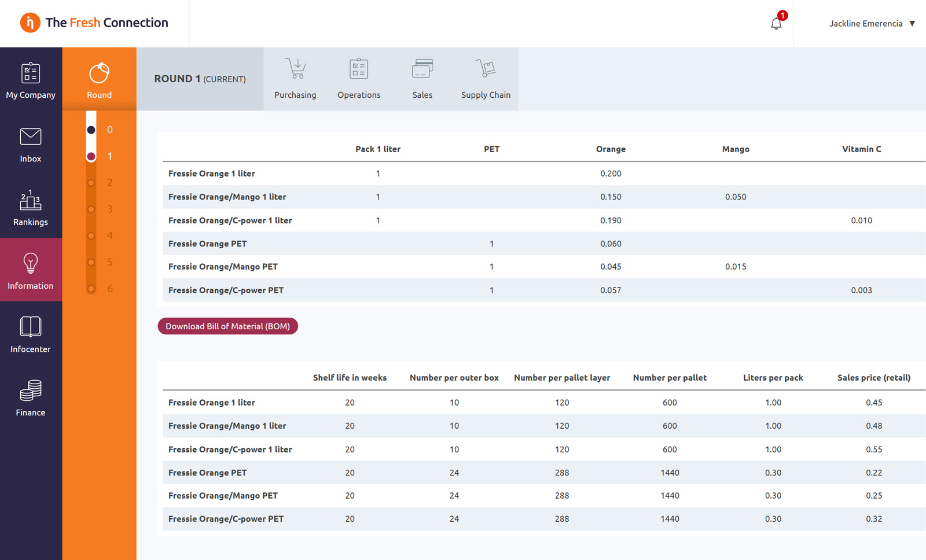Select 'Fressie Orange/C-power 1 liter' in BOM table

tap(544, 220)
